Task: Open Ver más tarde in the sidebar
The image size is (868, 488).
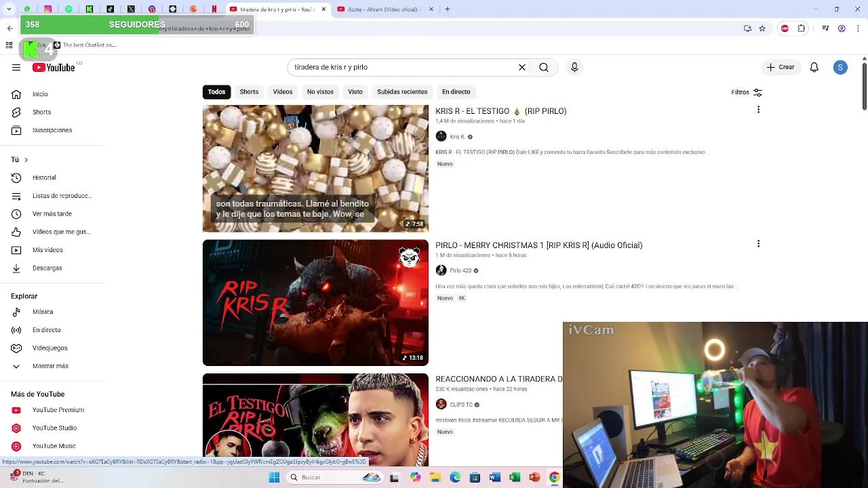Action: point(52,213)
